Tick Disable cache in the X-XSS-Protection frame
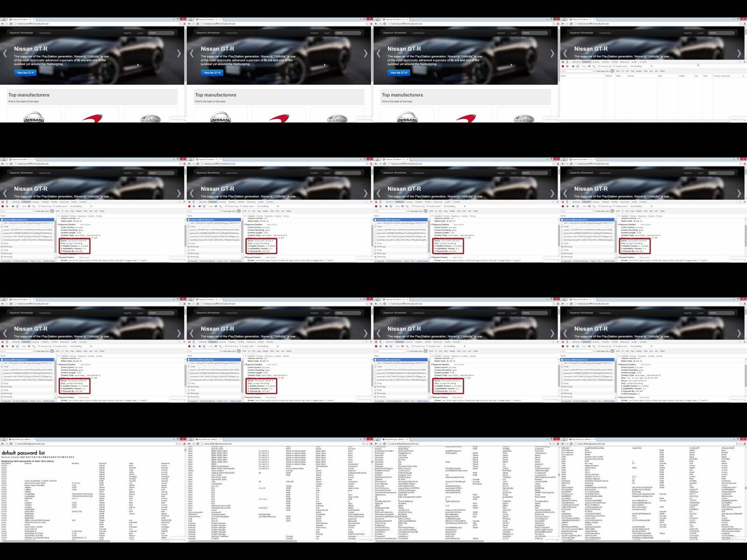 [x=621, y=346]
